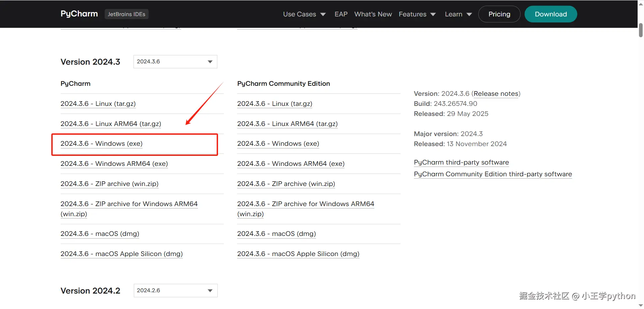Image resolution: width=644 pixels, height=309 pixels.
Task: Click the PyCharm Community Edition column heading
Action: pyautogui.click(x=283, y=83)
